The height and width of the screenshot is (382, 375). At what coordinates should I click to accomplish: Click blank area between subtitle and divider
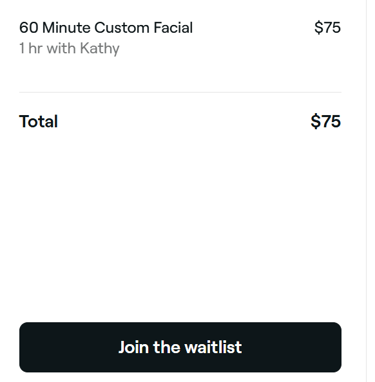[180, 75]
